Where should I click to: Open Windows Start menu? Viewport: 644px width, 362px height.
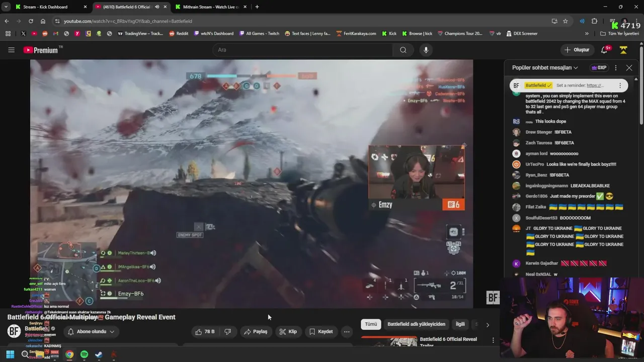(10, 354)
